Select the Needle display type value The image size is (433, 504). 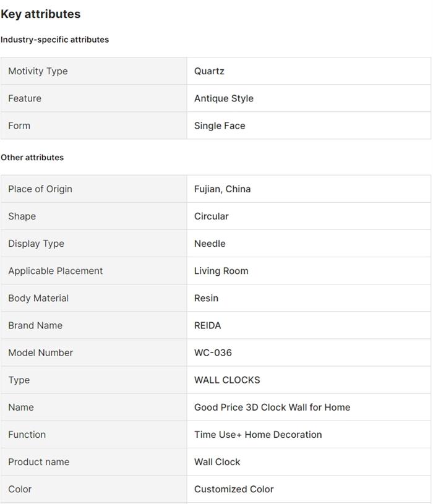[x=210, y=244]
